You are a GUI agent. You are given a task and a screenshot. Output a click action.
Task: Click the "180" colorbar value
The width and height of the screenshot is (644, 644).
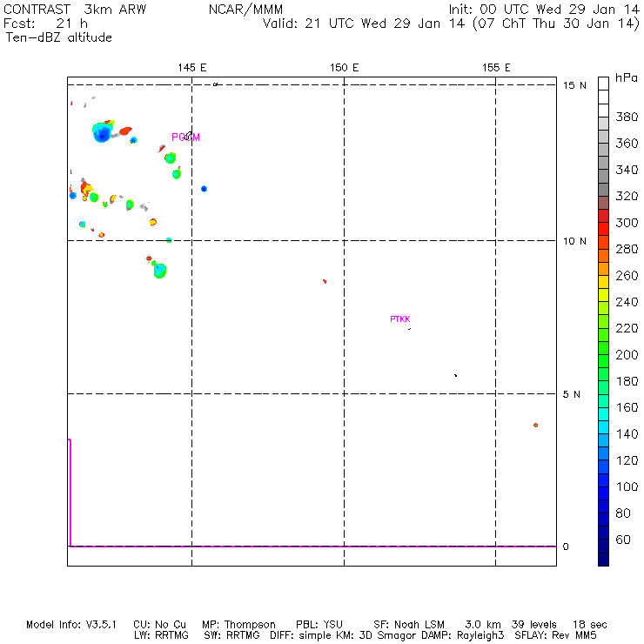coord(627,381)
